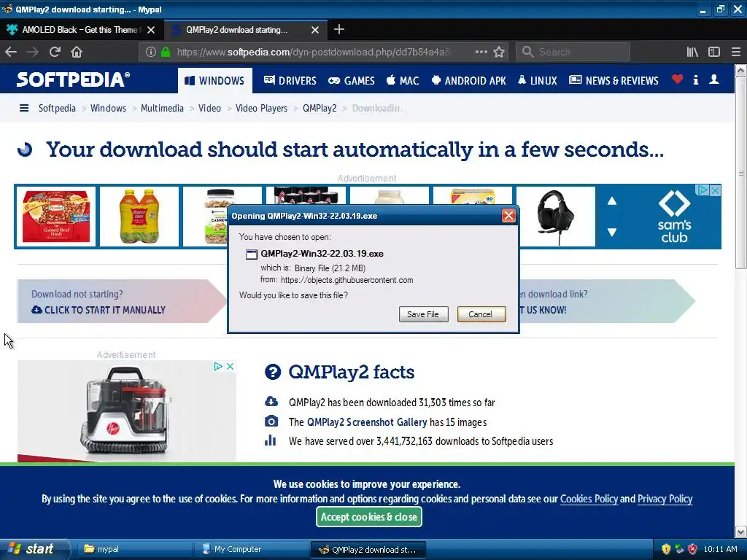Viewport: 747px width, 560px height.
Task: Cancel the file download dialog
Action: 481,314
